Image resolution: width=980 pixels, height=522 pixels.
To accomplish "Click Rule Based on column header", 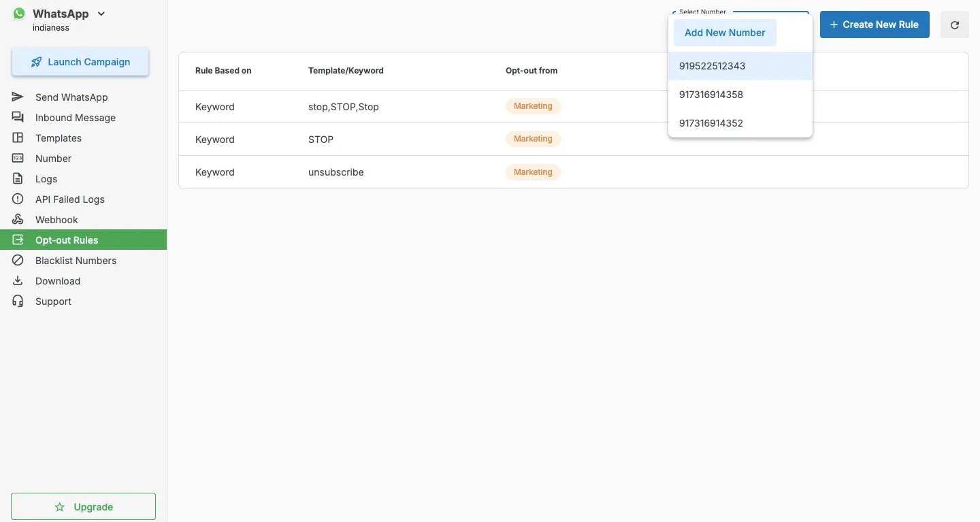I will [223, 71].
